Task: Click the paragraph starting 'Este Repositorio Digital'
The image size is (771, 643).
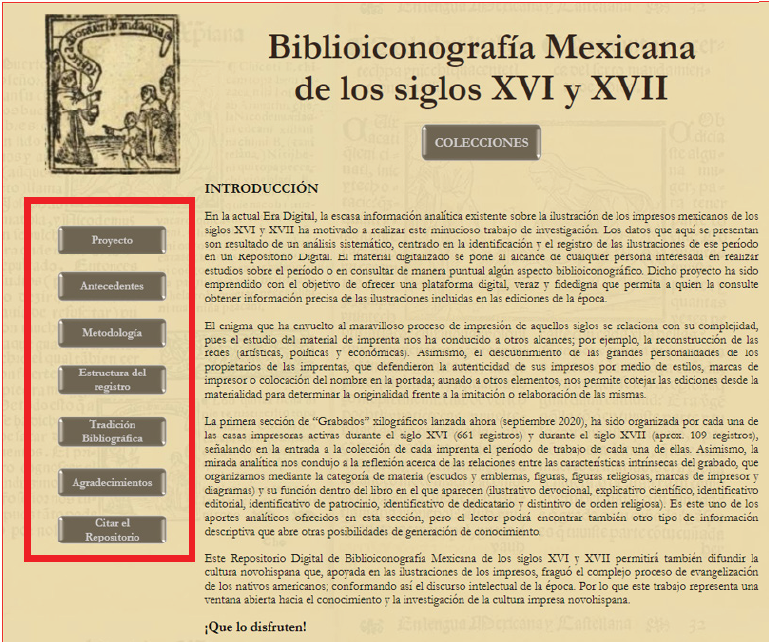Action: [481, 578]
